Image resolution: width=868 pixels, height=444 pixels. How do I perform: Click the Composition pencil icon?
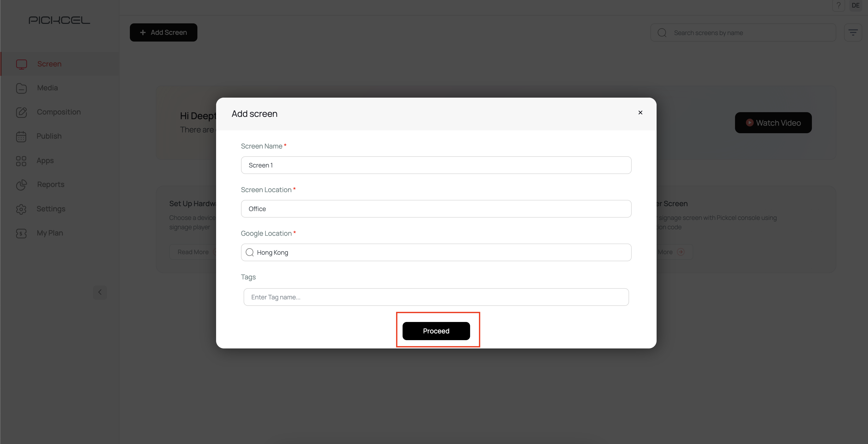coord(22,112)
